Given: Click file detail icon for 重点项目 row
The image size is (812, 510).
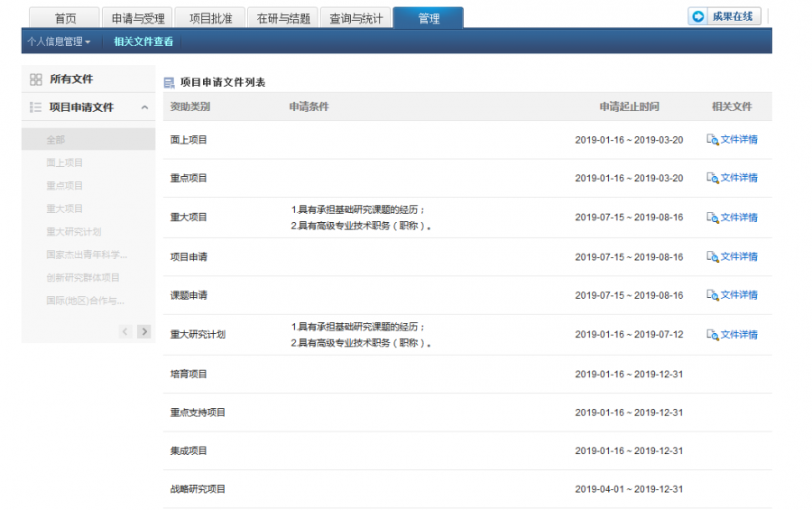Looking at the screenshot, I should click(712, 178).
